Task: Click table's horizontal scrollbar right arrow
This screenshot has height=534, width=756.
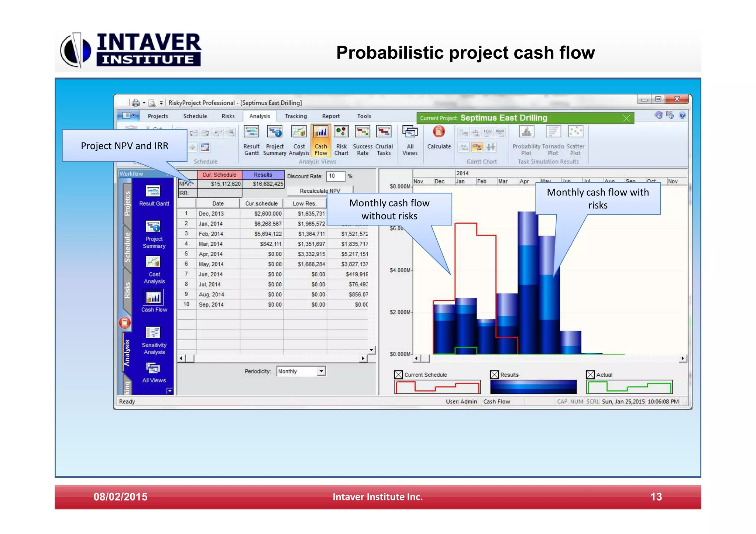Action: (363, 358)
